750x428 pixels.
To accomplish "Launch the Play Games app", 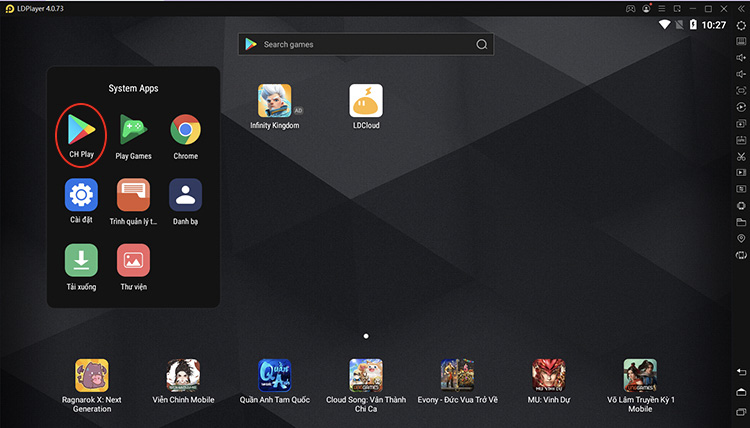I will click(133, 130).
